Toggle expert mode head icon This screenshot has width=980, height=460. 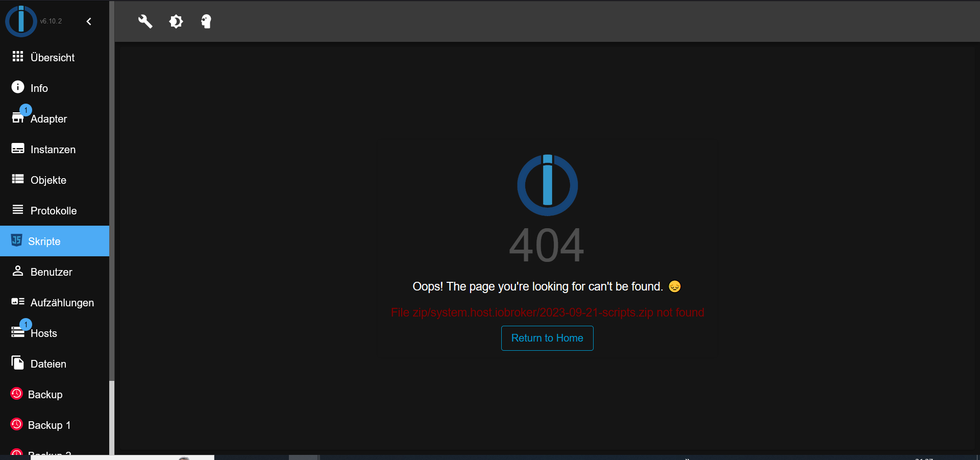pos(206,21)
